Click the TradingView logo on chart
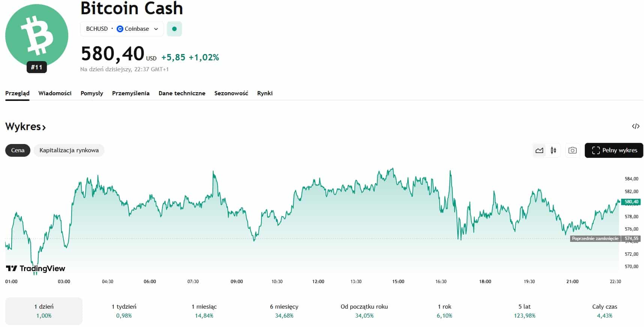The image size is (644, 327). pos(36,268)
